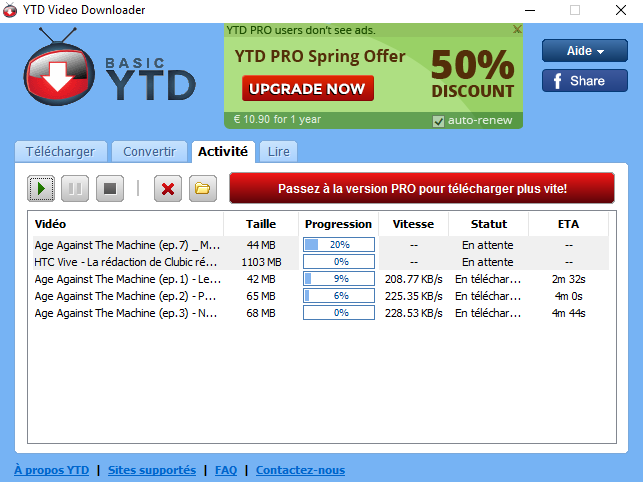Sort by the Statut column header
The height and width of the screenshot is (482, 643).
coord(489,224)
